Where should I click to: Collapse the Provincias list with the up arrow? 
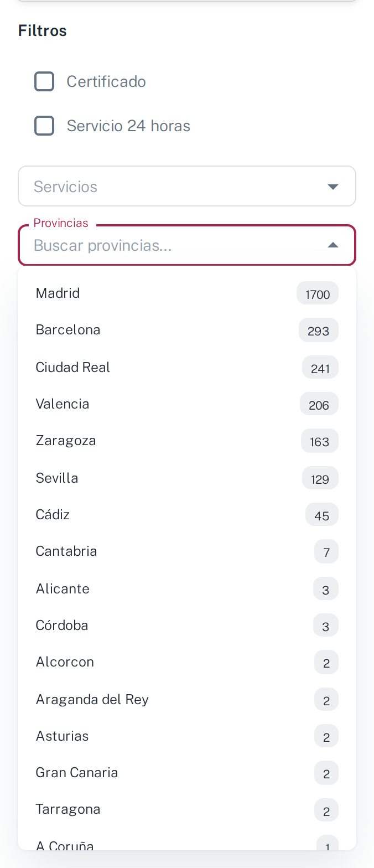(333, 245)
